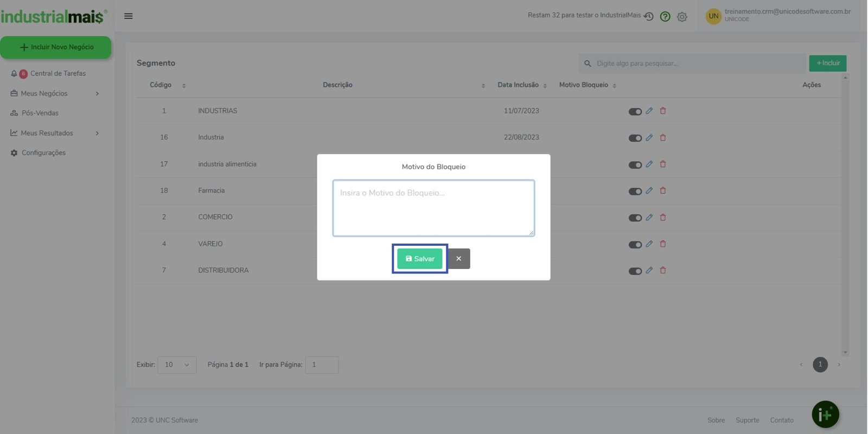Toggle the DISTRIBUIDORA row block switch

click(635, 271)
